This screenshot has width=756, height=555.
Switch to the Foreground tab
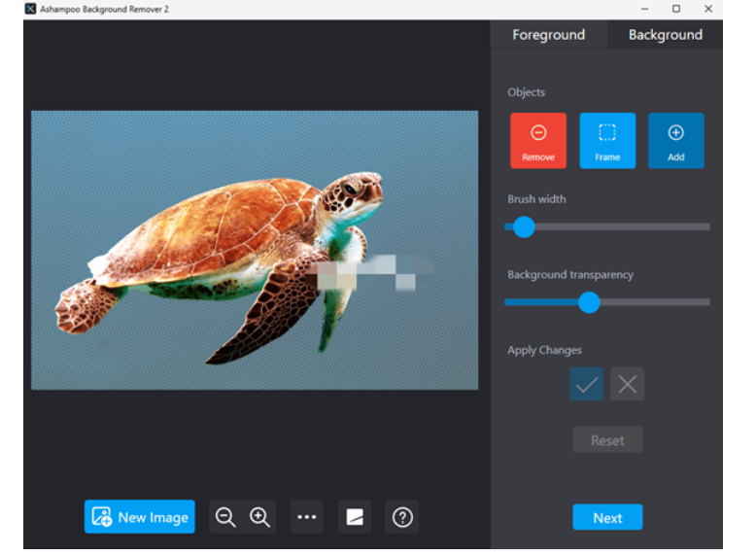tap(549, 35)
